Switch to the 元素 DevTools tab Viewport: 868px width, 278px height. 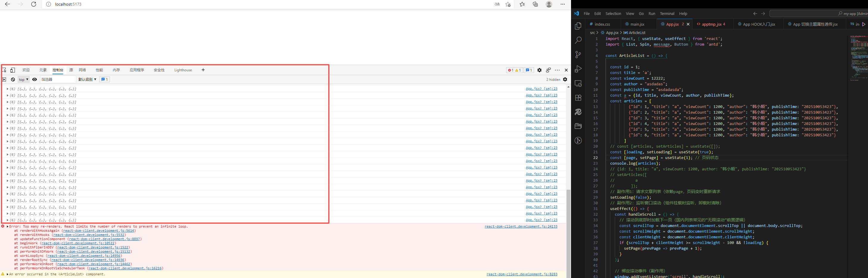tap(43, 70)
